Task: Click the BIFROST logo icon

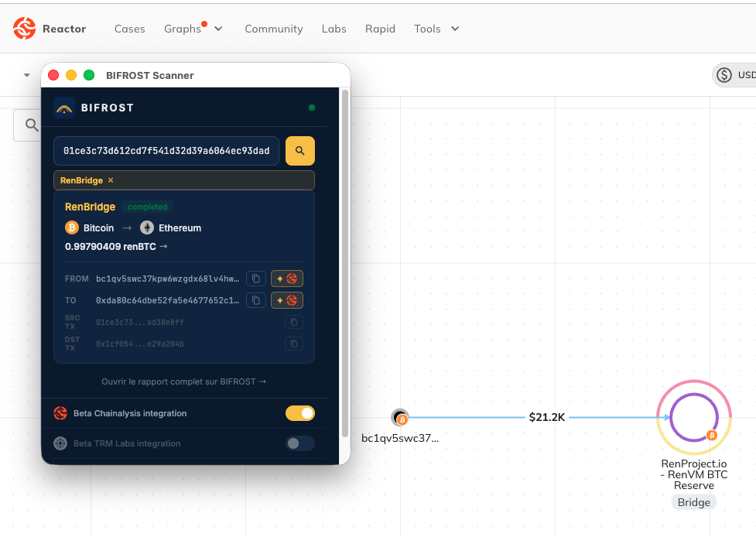Action: [x=64, y=108]
